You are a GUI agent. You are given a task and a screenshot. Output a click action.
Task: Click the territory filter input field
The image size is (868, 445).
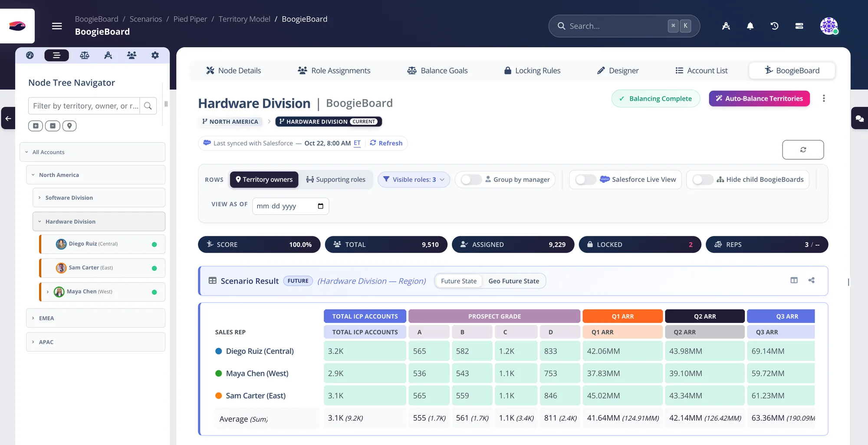pyautogui.click(x=84, y=106)
